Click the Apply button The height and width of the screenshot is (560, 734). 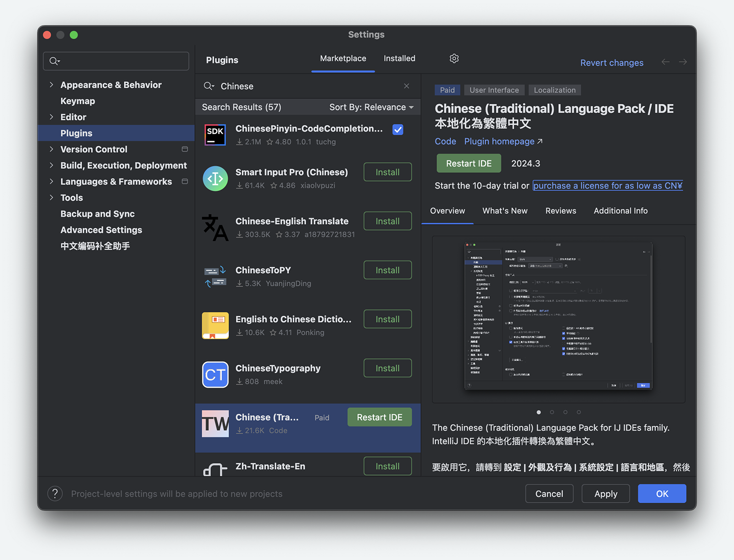pyautogui.click(x=606, y=493)
